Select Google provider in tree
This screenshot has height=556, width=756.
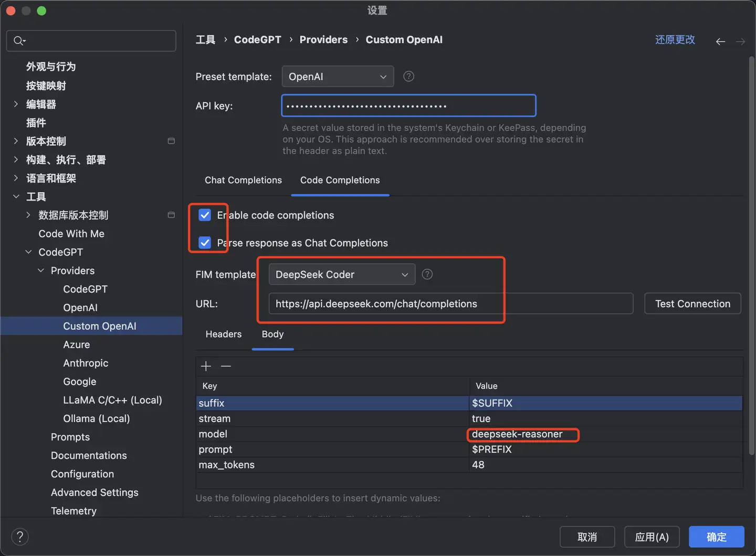point(80,382)
